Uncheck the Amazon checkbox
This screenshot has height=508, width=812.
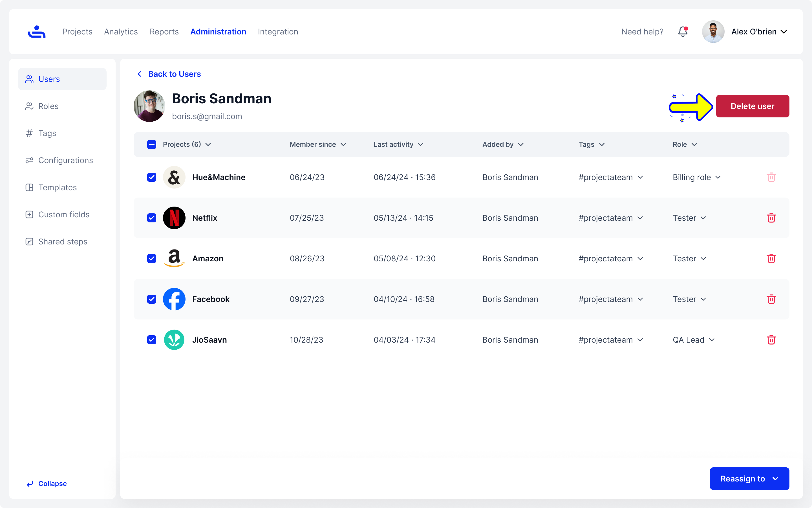152,258
